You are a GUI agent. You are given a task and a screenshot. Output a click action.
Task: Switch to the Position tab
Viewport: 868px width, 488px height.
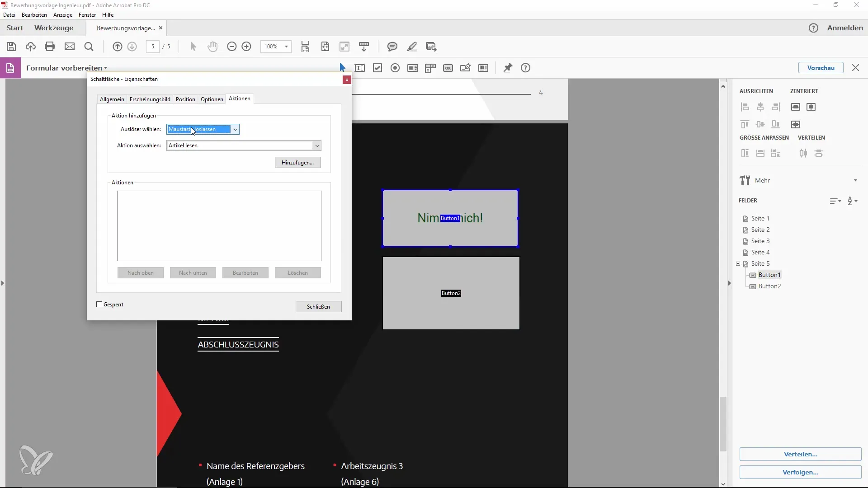click(x=185, y=99)
